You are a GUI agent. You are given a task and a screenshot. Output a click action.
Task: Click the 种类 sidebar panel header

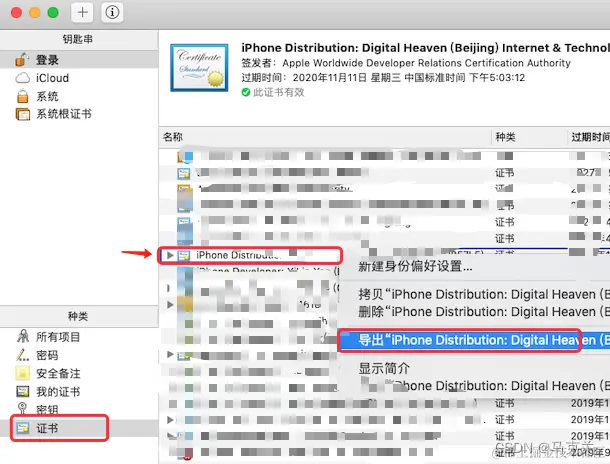[79, 316]
